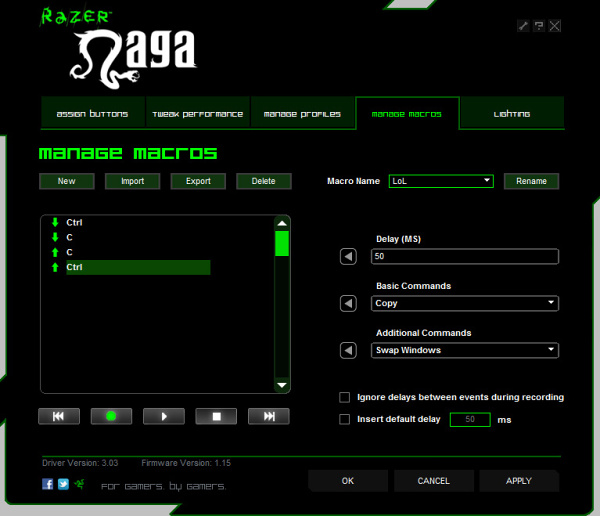
Task: Stop macro recording
Action: (x=216, y=416)
